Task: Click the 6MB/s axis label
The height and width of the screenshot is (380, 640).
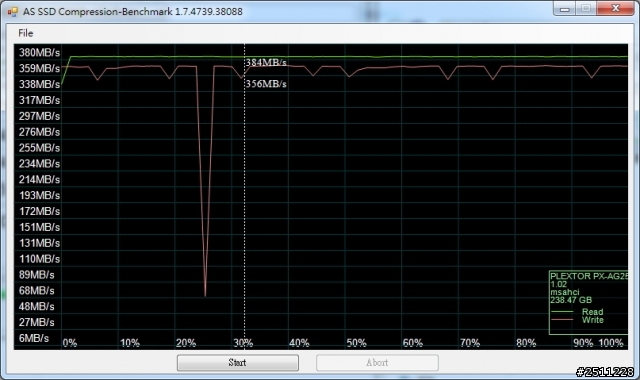Action: [34, 338]
